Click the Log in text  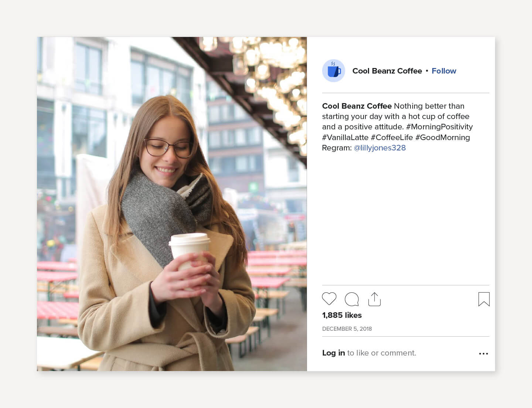click(333, 353)
